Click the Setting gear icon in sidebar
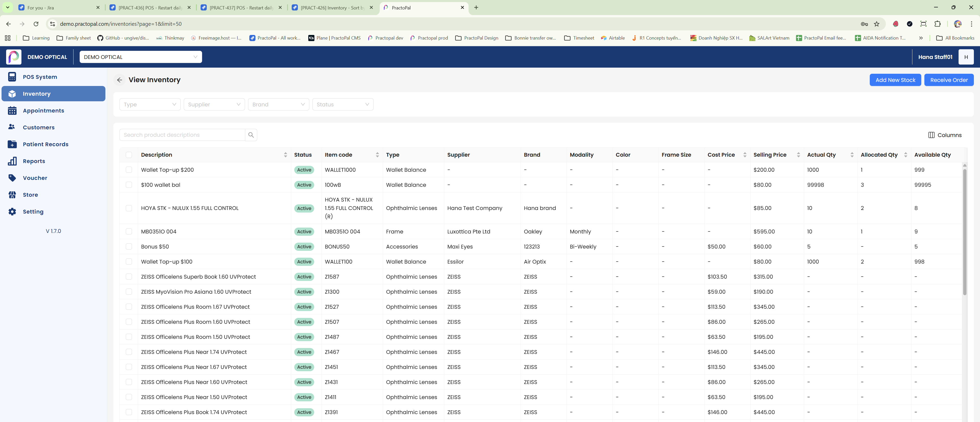 tap(12, 212)
